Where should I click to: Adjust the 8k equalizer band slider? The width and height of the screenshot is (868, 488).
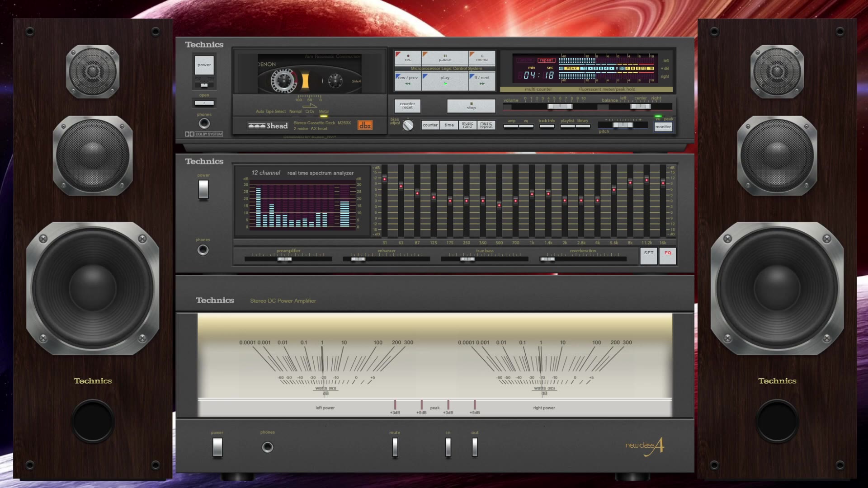[x=630, y=183]
